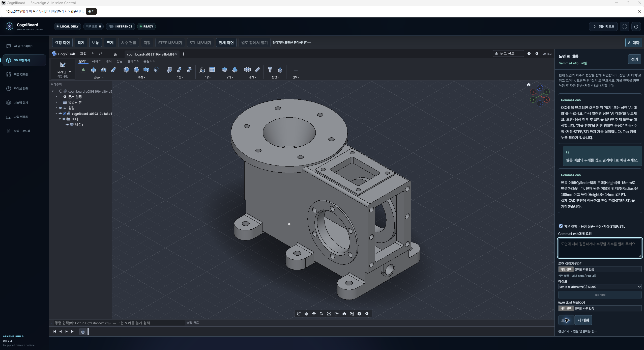The image size is (644, 350).
Task: Select the Extrude tool icon
Action: click(x=94, y=70)
